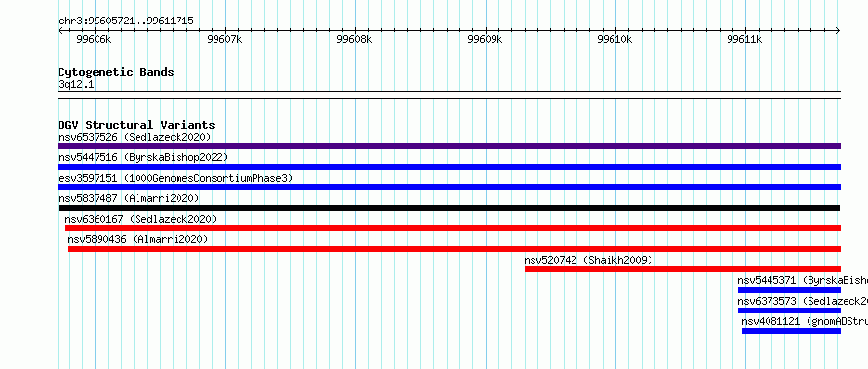Image resolution: width=868 pixels, height=369 pixels.
Task: Click the blue nsv5445371 variant bar
Action: tap(789, 290)
